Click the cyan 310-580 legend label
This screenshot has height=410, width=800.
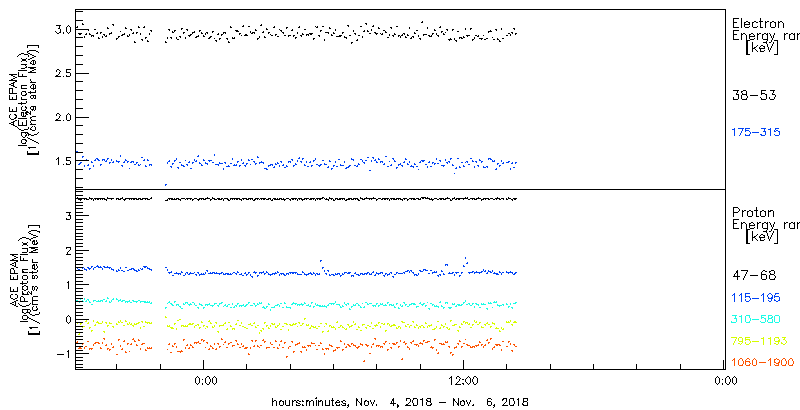pos(756,319)
